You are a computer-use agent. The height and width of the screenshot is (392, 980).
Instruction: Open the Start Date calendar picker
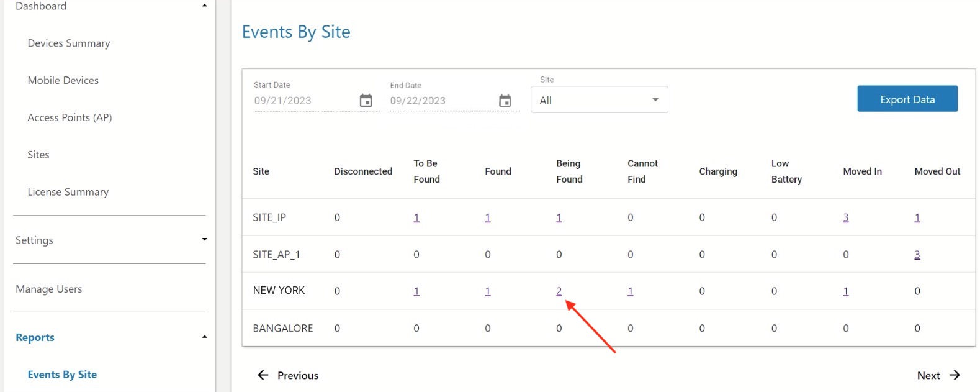click(366, 101)
